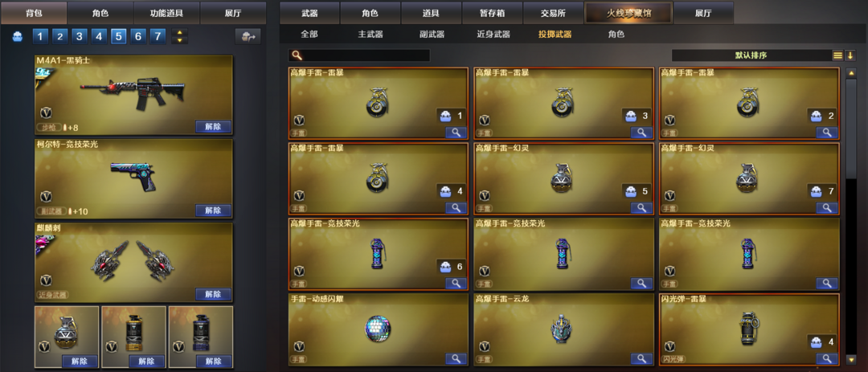Select backpack slot 1
Screen dimensions: 868x372
(40, 36)
